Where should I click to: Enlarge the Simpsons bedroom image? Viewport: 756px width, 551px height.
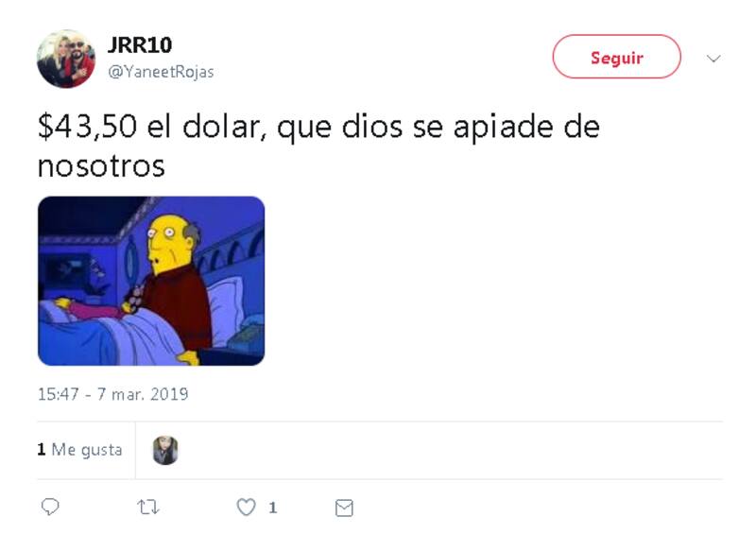point(151,281)
